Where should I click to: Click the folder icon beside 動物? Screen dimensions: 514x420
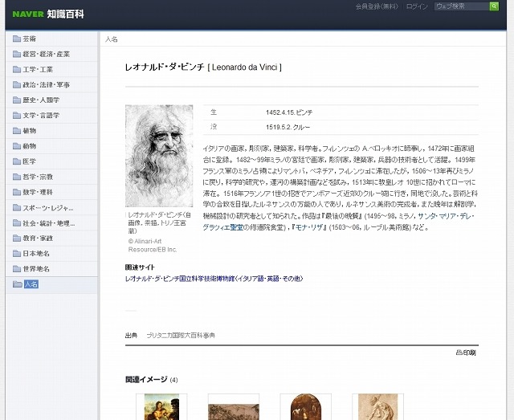(17, 146)
